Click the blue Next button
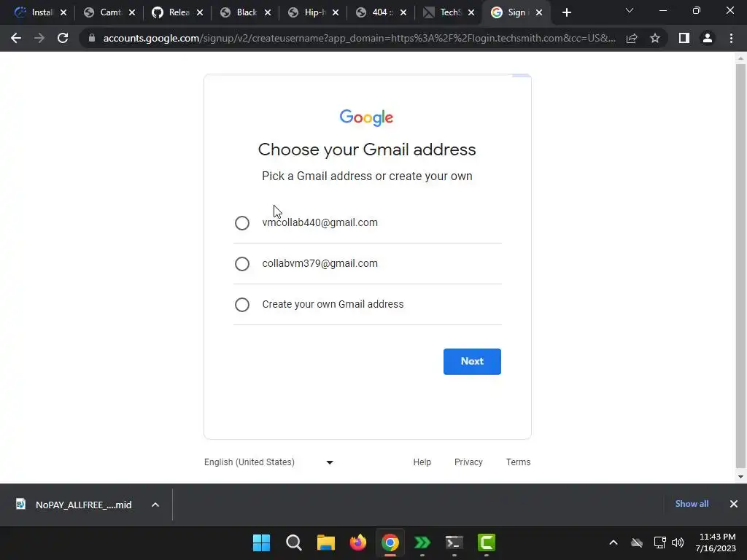 click(472, 362)
